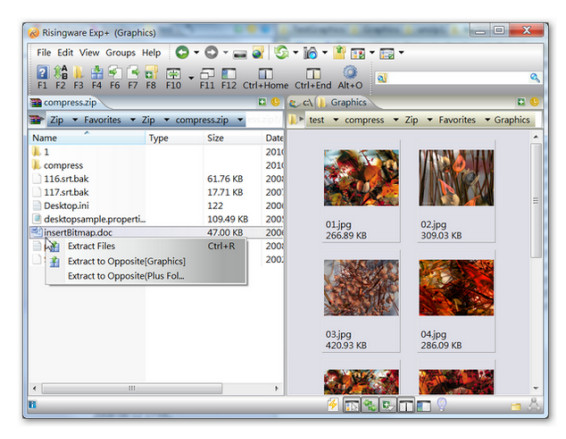Click the yellow folder status bar icon

point(516,407)
